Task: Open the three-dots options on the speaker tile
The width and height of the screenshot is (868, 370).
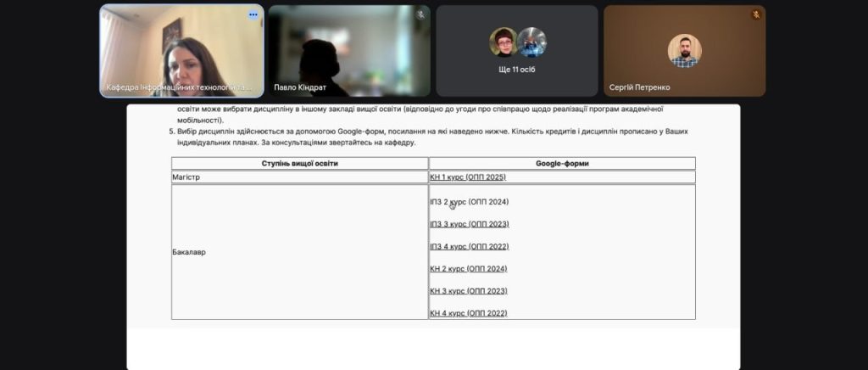Action: pyautogui.click(x=253, y=15)
